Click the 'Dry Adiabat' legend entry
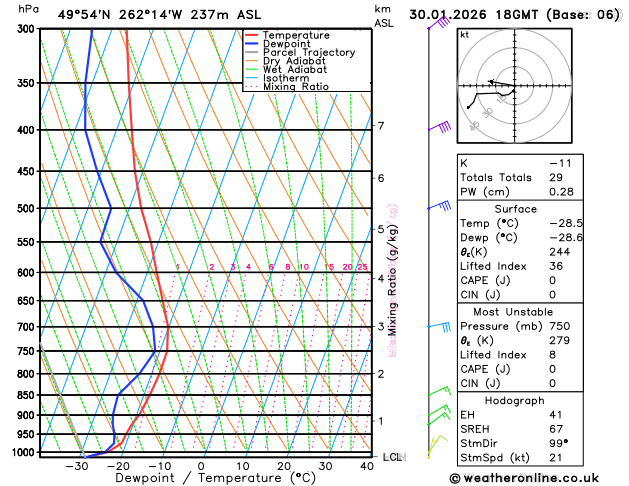 (x=286, y=61)
